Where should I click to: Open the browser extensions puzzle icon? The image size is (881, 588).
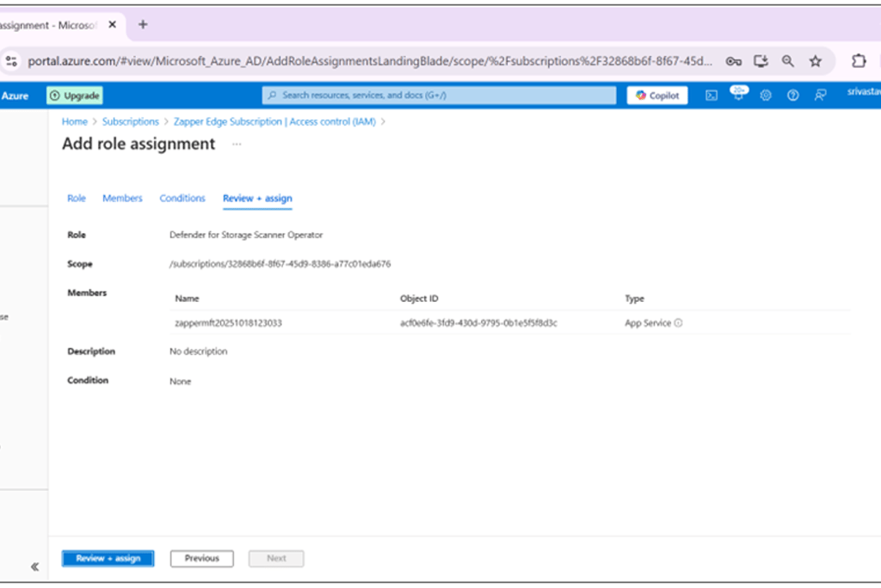(858, 61)
